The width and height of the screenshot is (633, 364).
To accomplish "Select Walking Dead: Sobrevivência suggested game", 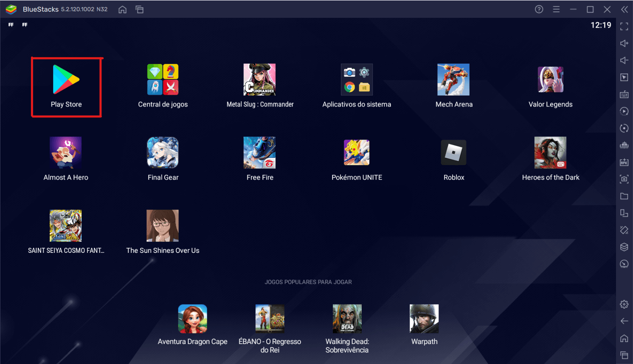I will (347, 319).
